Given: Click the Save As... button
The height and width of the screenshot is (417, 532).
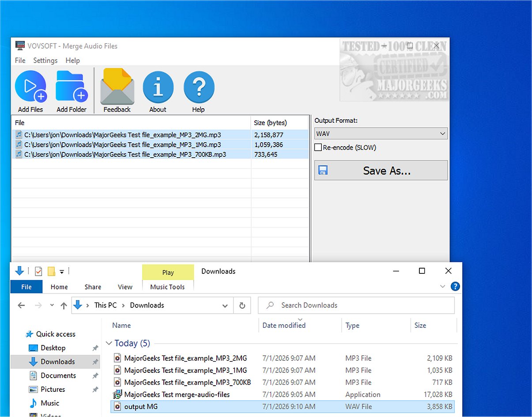Looking at the screenshot, I should pyautogui.click(x=381, y=170).
